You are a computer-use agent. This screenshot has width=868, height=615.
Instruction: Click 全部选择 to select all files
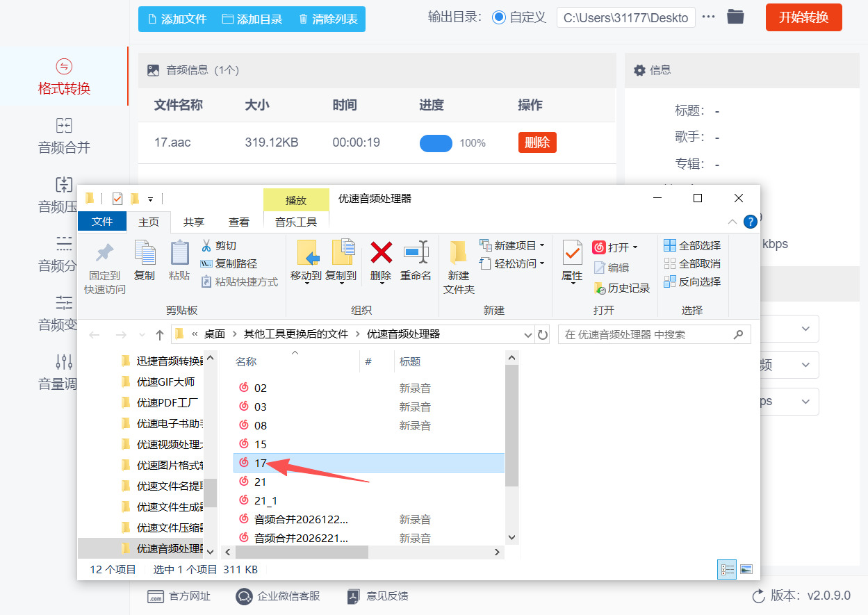tap(696, 245)
